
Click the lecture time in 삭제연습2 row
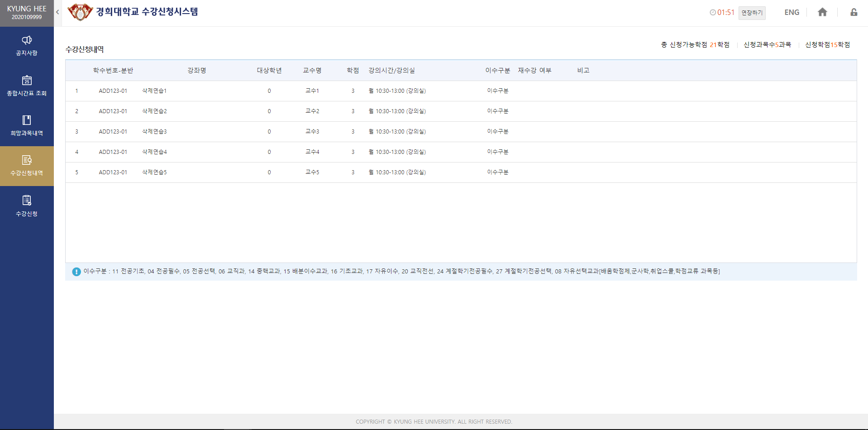397,111
